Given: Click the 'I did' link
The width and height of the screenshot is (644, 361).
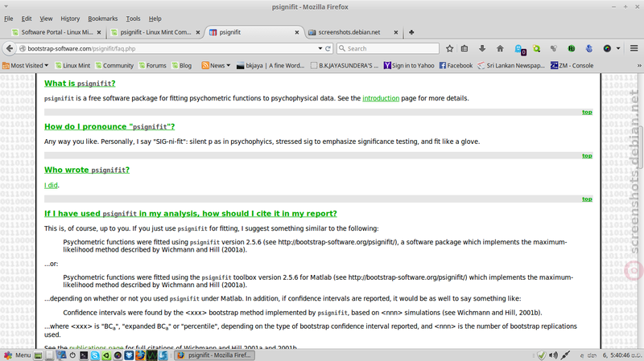Looking at the screenshot, I should pyautogui.click(x=51, y=186).
